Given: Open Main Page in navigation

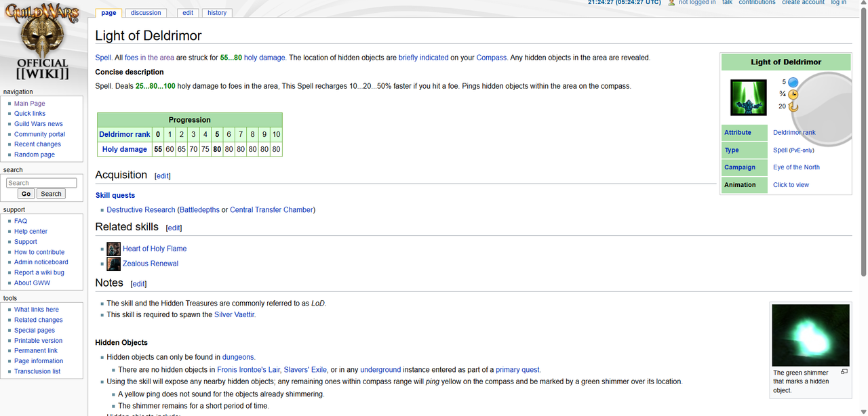Looking at the screenshot, I should pos(30,104).
